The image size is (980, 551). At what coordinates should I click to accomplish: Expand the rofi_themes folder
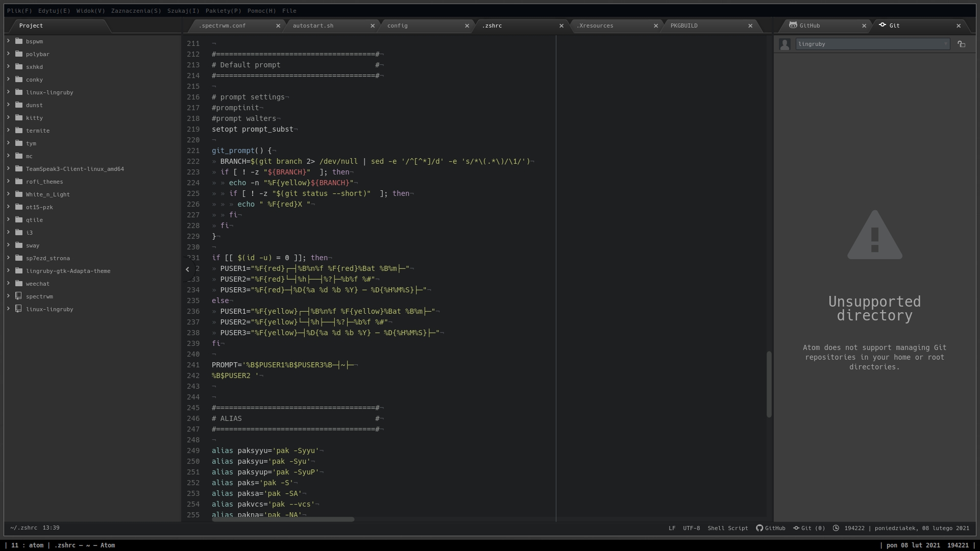tap(8, 181)
